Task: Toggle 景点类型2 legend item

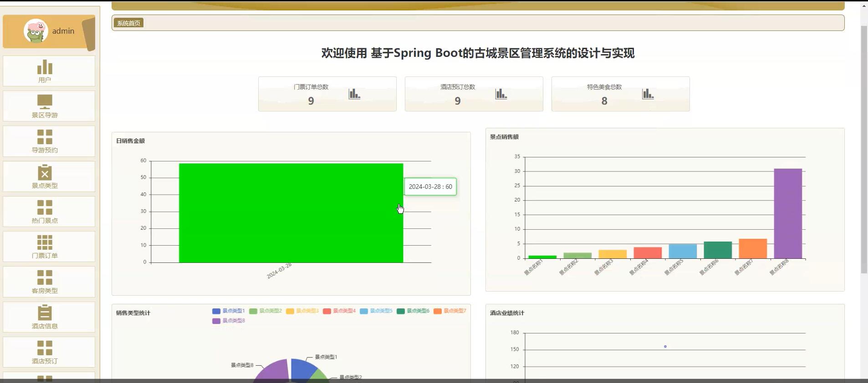Action: tap(266, 311)
